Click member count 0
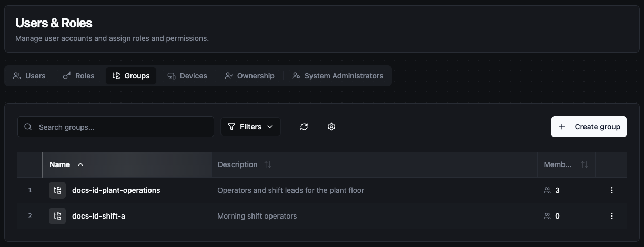 (557, 216)
